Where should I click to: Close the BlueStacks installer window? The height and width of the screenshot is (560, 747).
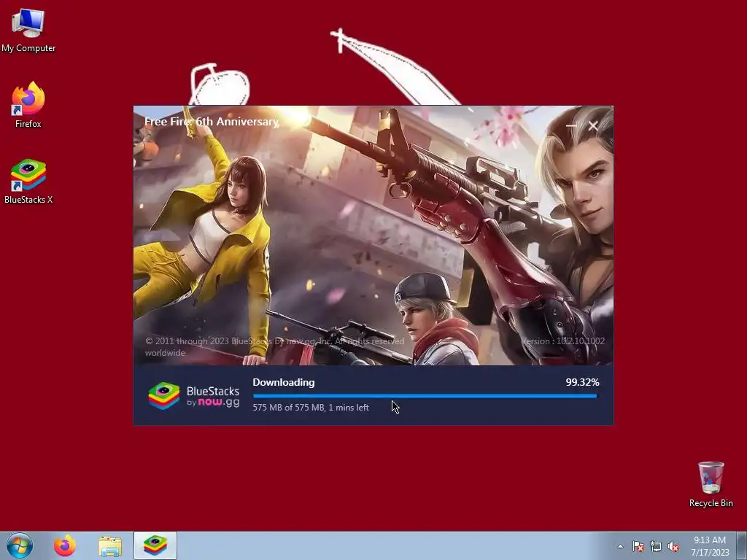[592, 125]
